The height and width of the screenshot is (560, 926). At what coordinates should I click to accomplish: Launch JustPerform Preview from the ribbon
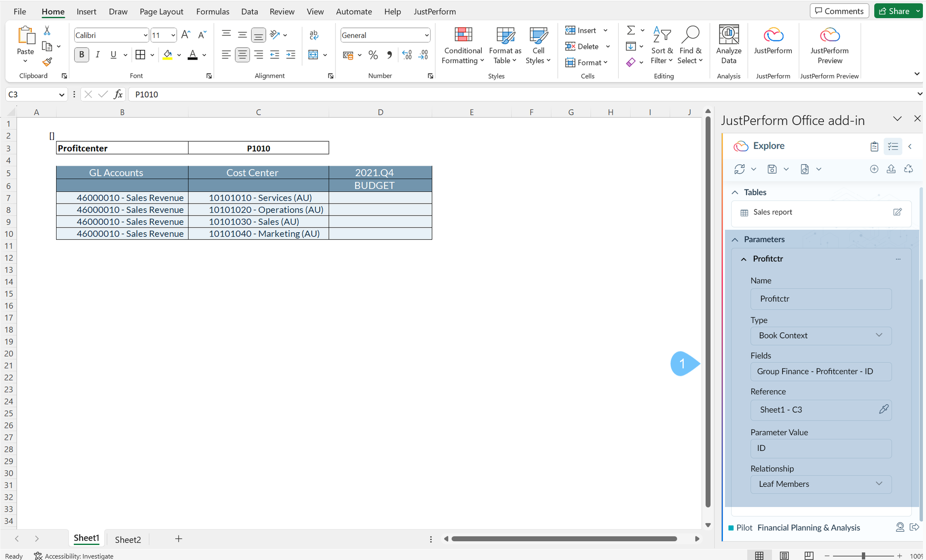point(829,44)
